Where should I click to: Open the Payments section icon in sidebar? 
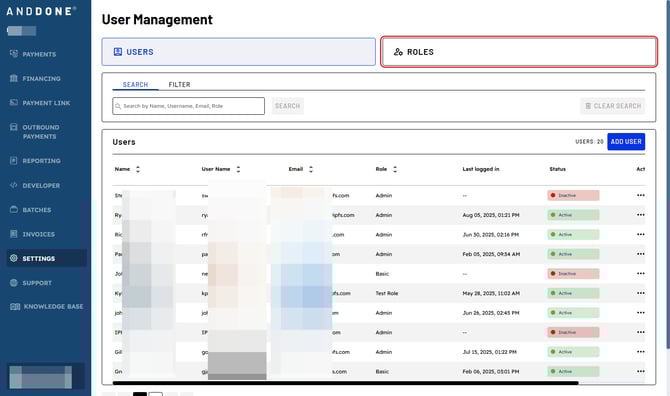point(14,54)
